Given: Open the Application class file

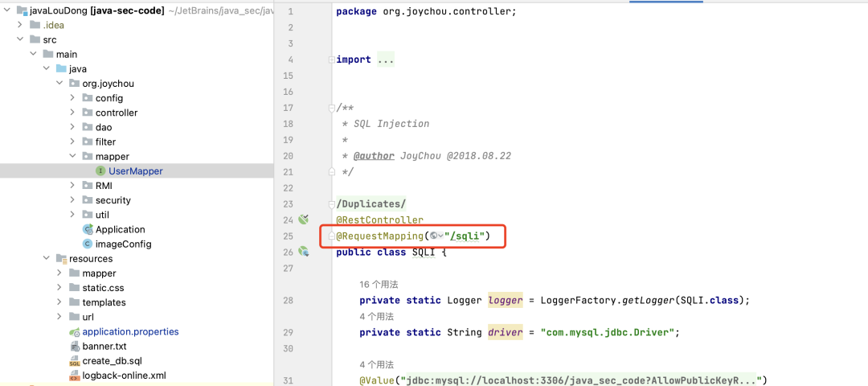Looking at the screenshot, I should click(120, 229).
